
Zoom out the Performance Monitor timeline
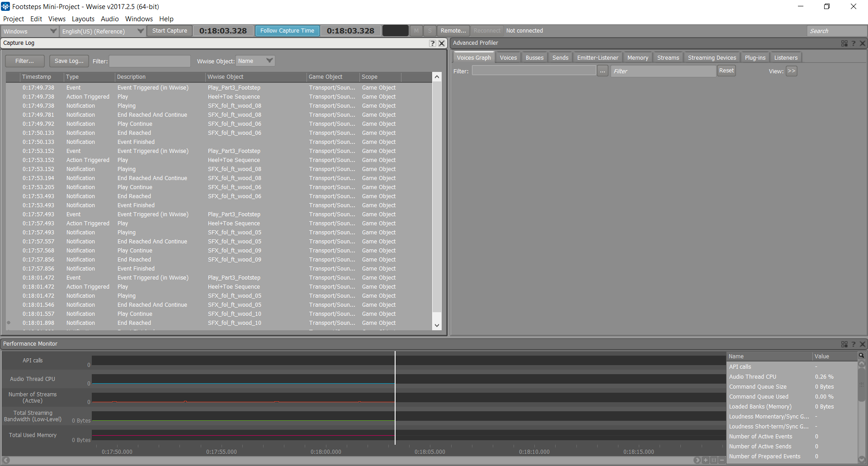722,460
